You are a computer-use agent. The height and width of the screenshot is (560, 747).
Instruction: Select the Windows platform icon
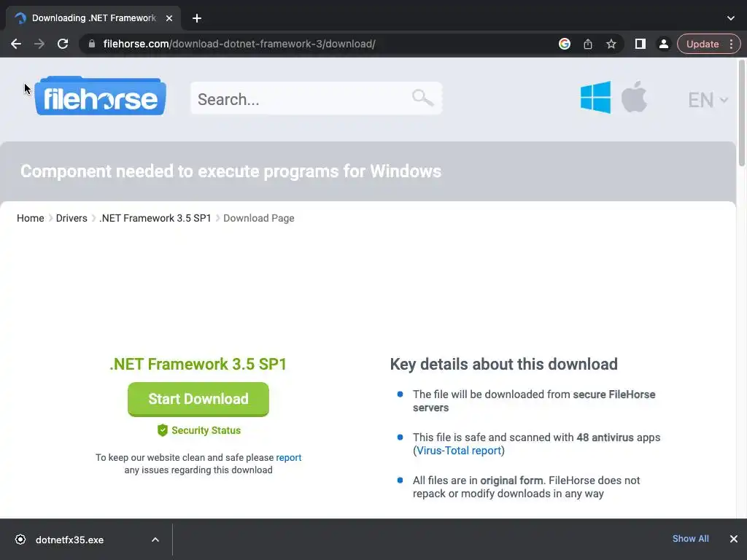[x=595, y=97]
